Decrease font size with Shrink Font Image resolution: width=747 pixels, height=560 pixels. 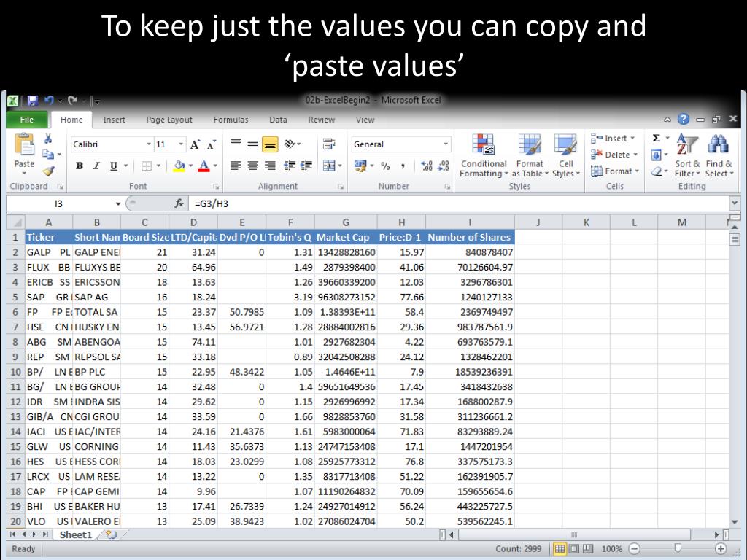212,144
